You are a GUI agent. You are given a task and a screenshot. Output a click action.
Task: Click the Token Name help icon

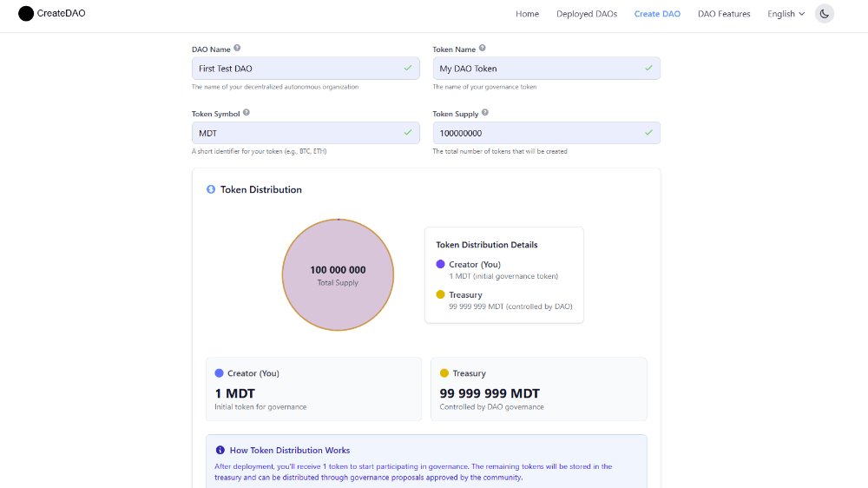(482, 48)
